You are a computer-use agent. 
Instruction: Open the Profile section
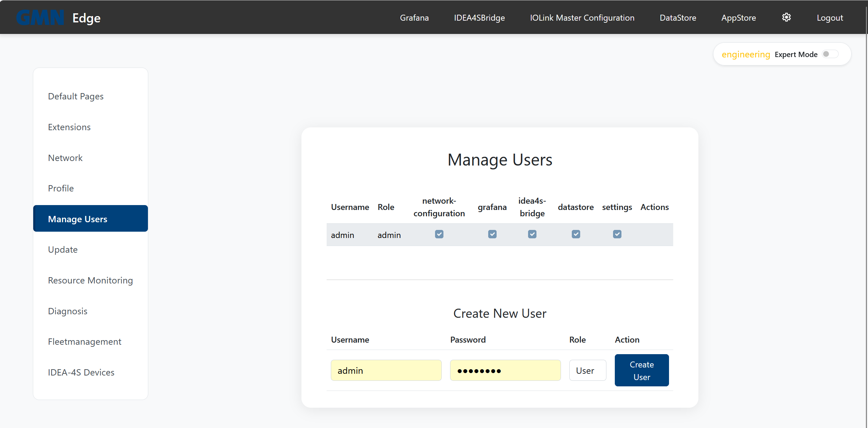61,188
